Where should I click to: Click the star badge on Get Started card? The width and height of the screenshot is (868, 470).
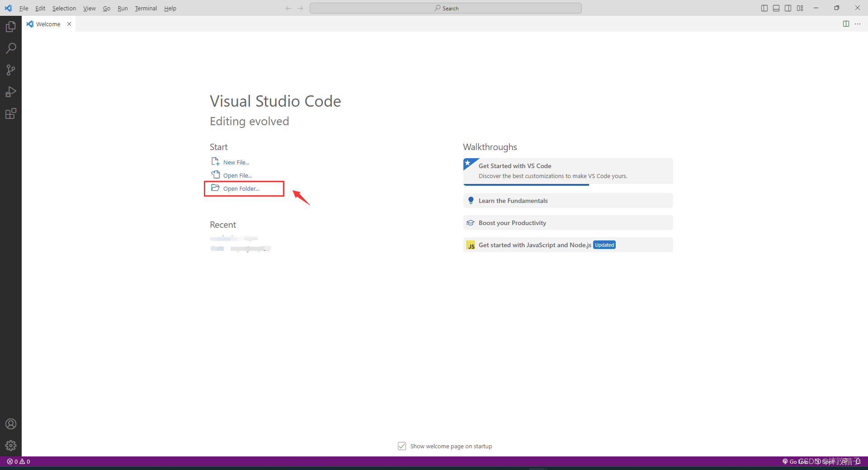tap(468, 163)
